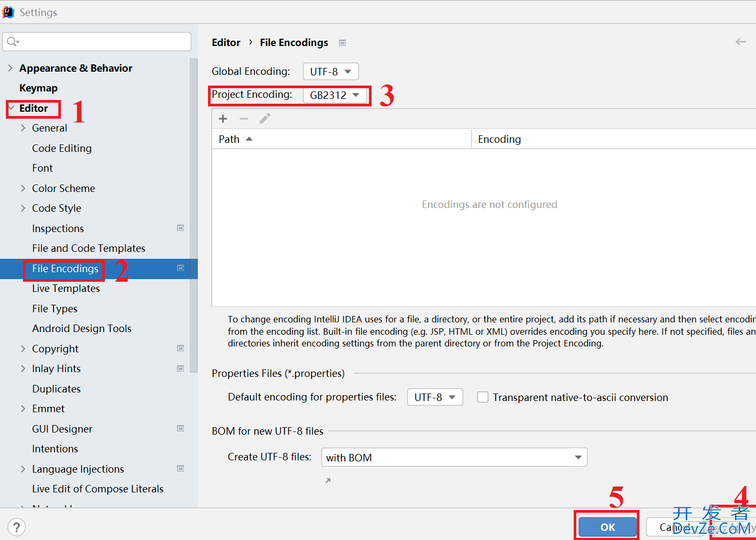Open the Global Encoding dropdown
The image size is (756, 540).
coord(330,72)
